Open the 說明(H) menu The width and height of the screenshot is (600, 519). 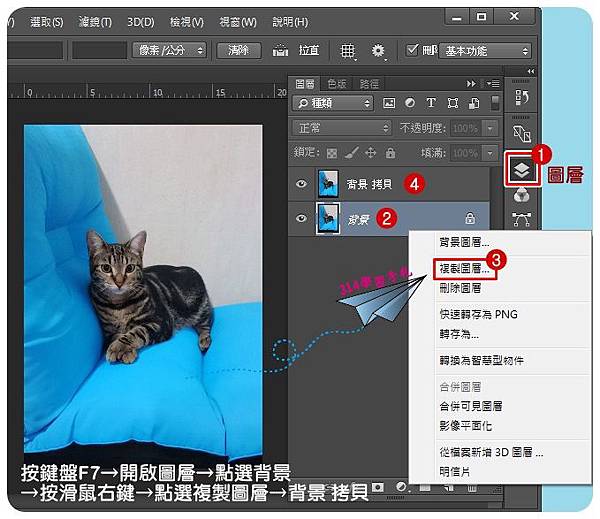pos(290,22)
